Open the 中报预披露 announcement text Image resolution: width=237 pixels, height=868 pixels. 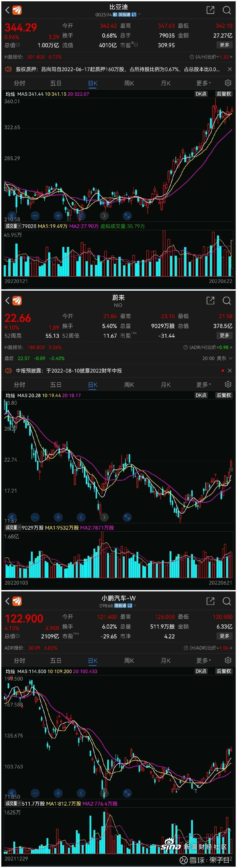pos(69,371)
